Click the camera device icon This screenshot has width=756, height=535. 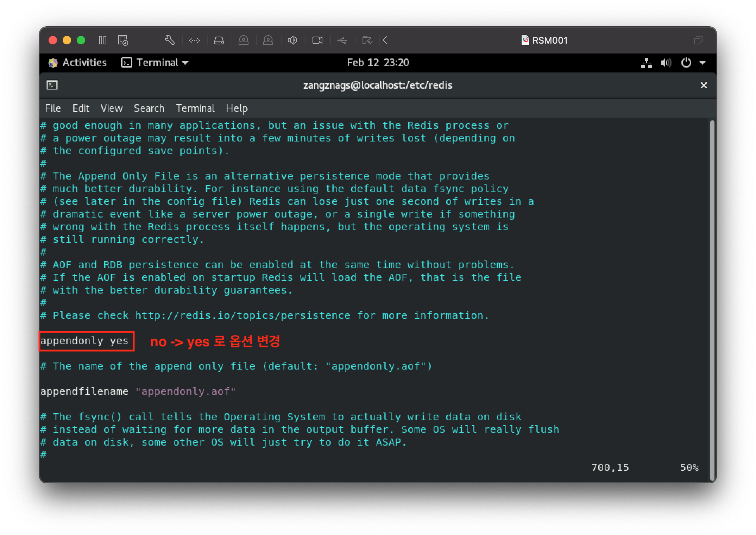click(x=317, y=40)
